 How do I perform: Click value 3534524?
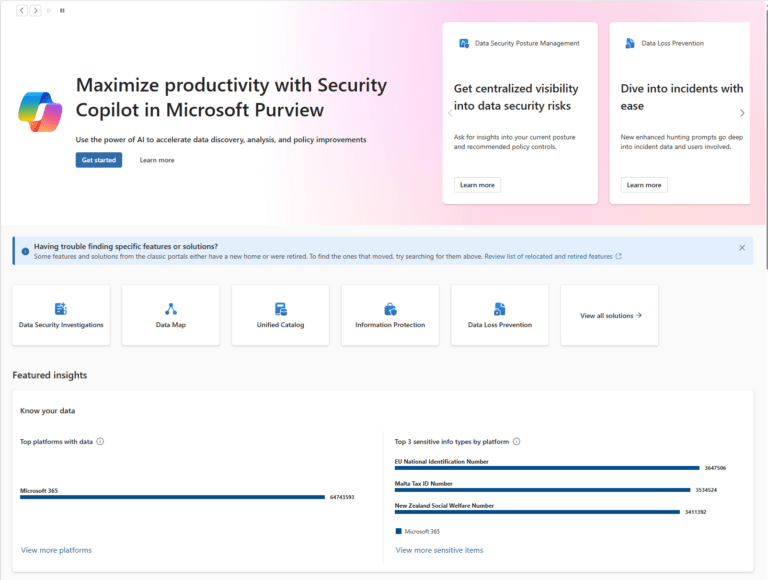[706, 490]
